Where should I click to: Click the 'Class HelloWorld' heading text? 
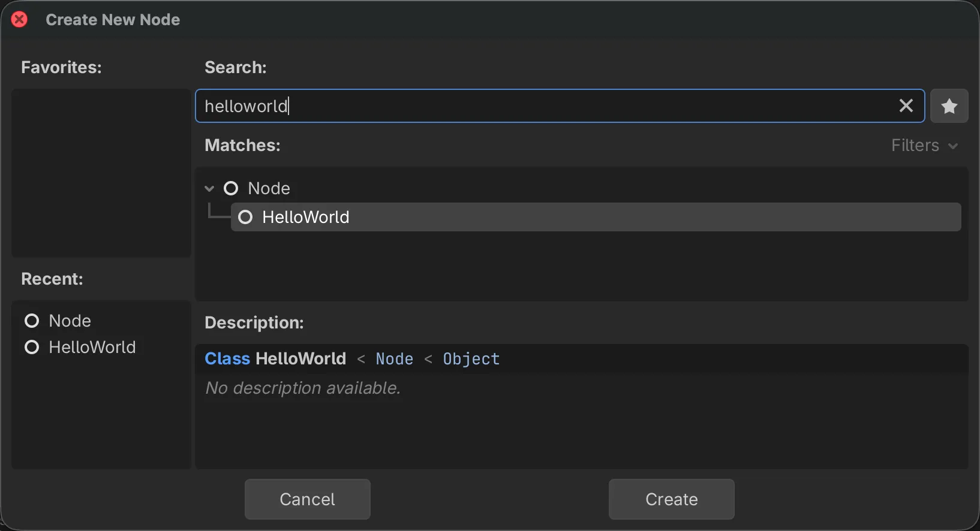click(275, 359)
